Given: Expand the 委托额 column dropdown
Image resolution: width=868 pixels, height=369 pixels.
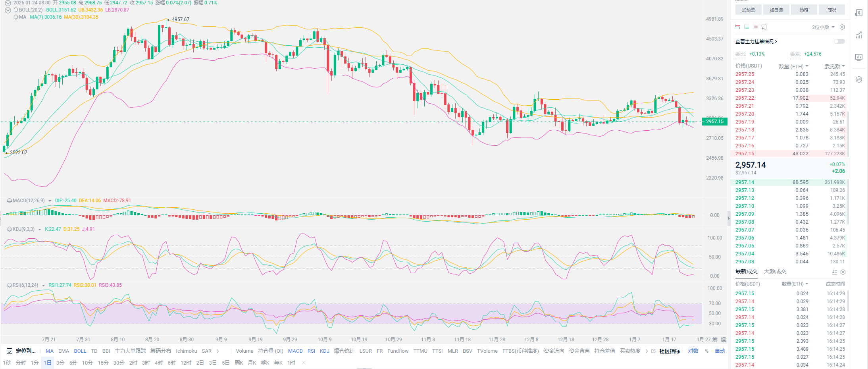Looking at the screenshot, I should pyautogui.click(x=835, y=66).
